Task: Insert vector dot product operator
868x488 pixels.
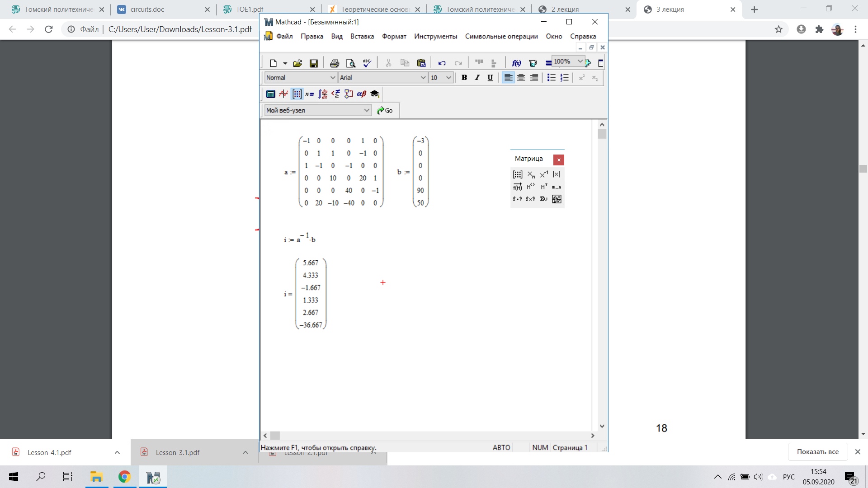Action: [x=518, y=199]
